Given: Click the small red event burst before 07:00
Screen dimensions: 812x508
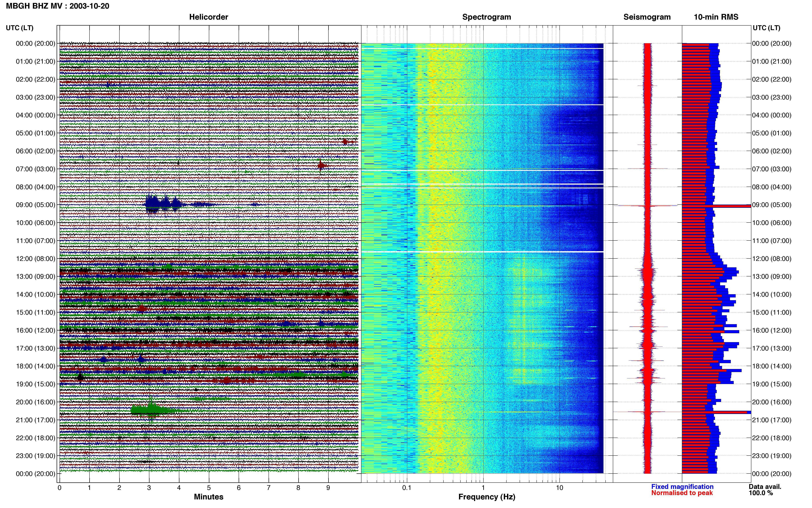Looking at the screenshot, I should pyautogui.click(x=321, y=165).
